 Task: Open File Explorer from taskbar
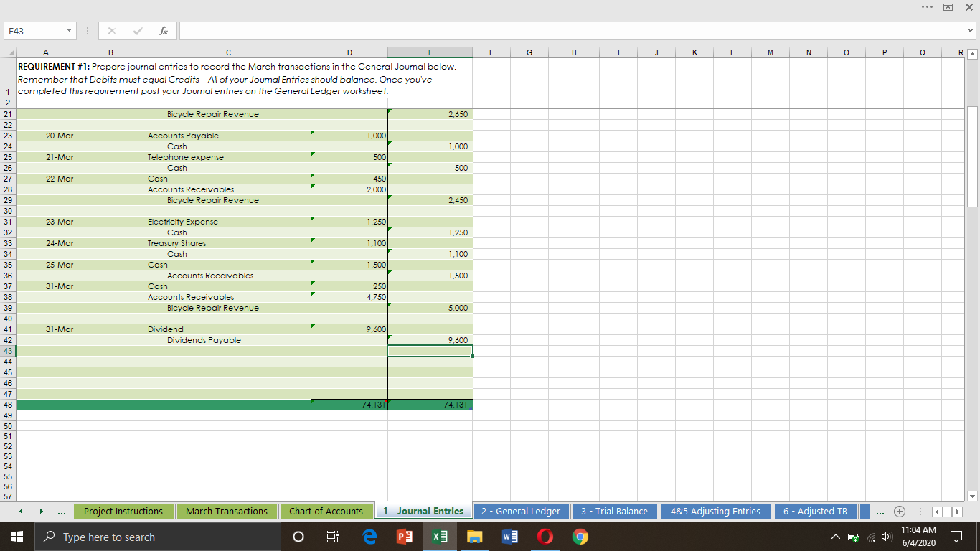pyautogui.click(x=473, y=537)
